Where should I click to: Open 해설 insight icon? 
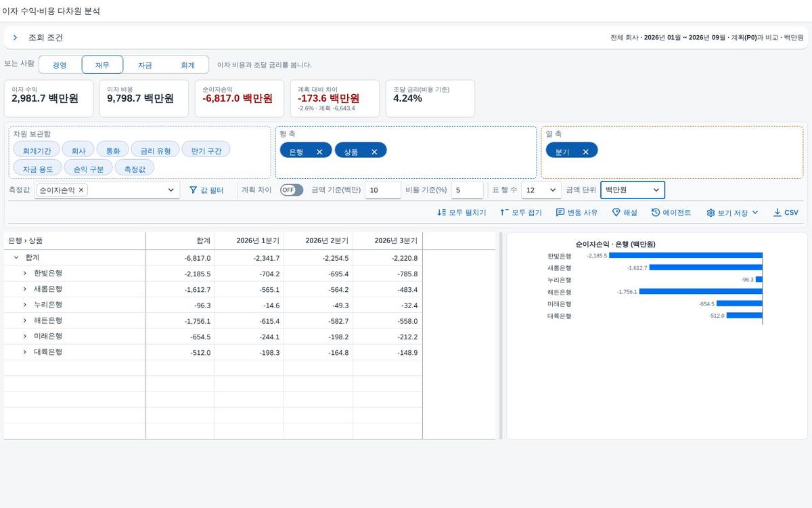click(625, 213)
